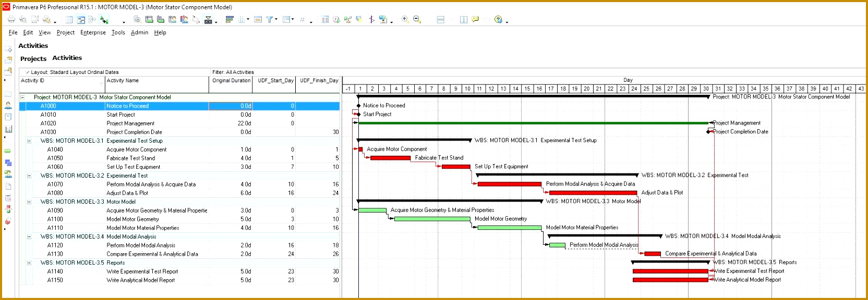
Task: Collapse WBS MOTOR MODEL-3.1 Experimental Test Setup
Action: pyautogui.click(x=29, y=141)
